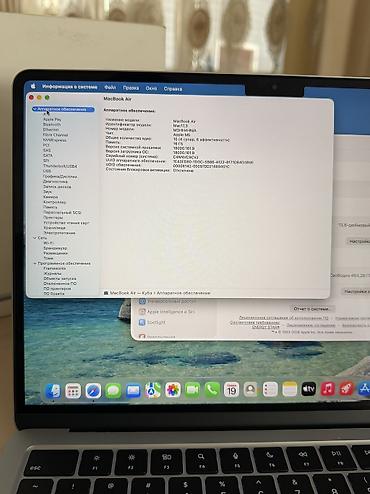Collapse the Аппаратное обеспечение section
Screen dimensions: 370x494
[35, 109]
